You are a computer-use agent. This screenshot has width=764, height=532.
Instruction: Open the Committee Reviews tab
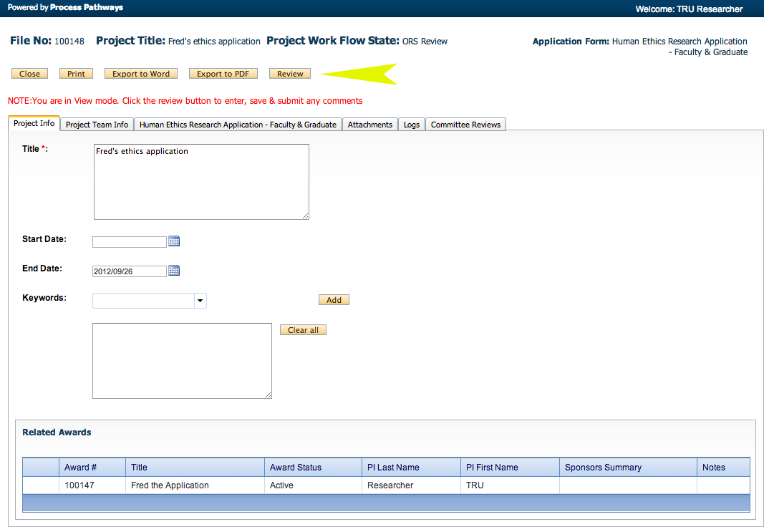pos(465,125)
